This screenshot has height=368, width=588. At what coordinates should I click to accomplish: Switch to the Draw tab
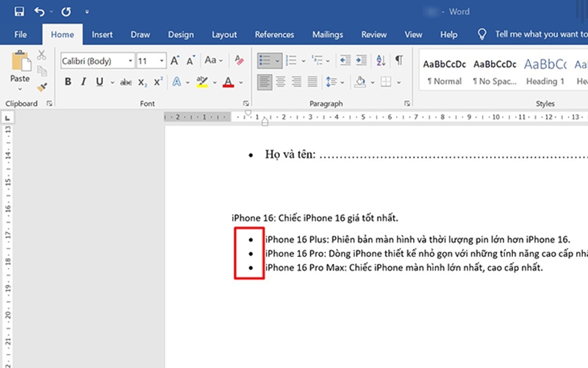coord(140,35)
